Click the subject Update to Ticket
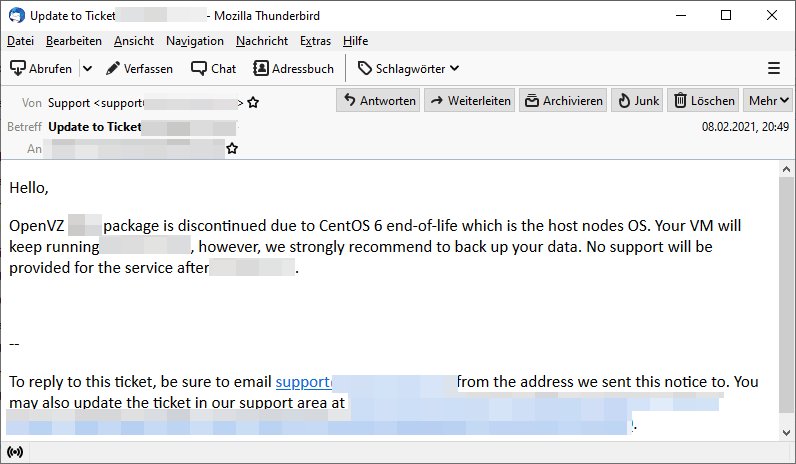 95,127
